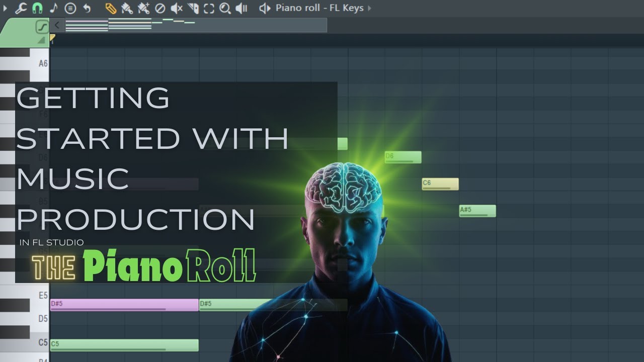
Task: Toggle the slide curve button
Action: 42,26
